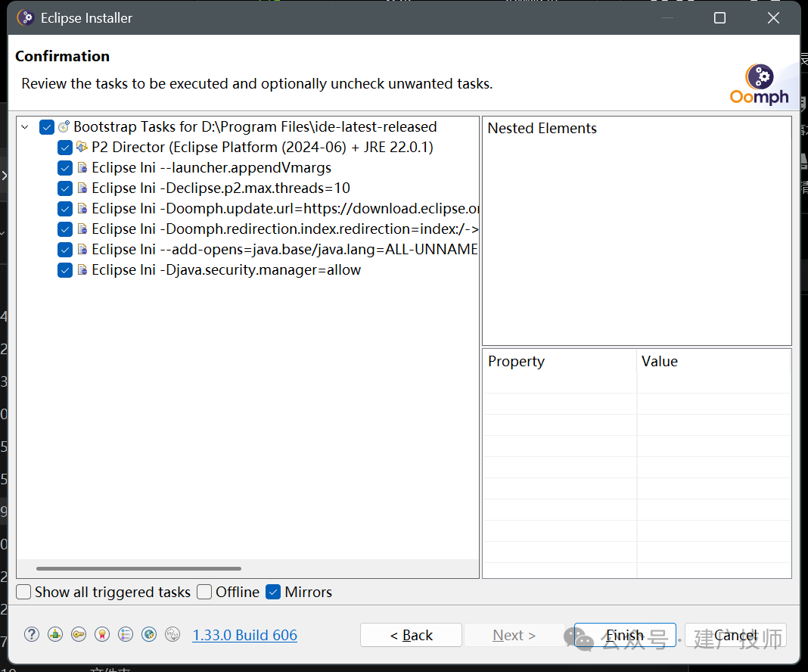Enable the Offline checkbox
Image resolution: width=808 pixels, height=672 pixels.
point(204,592)
